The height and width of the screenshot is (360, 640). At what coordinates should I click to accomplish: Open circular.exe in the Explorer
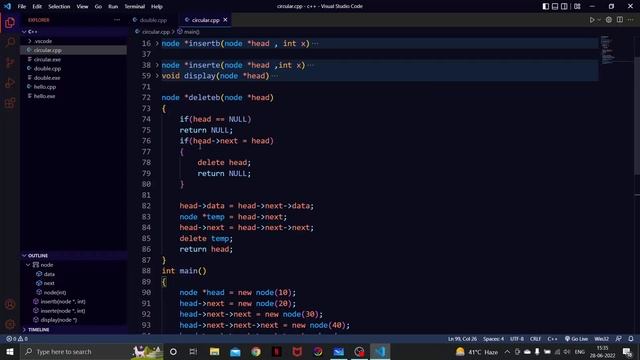coord(73,59)
